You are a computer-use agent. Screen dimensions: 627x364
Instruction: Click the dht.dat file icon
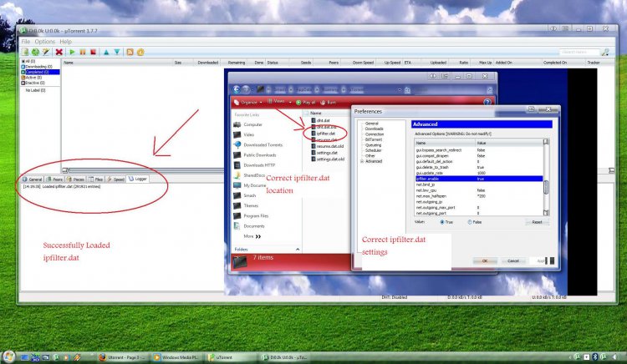tap(313, 120)
